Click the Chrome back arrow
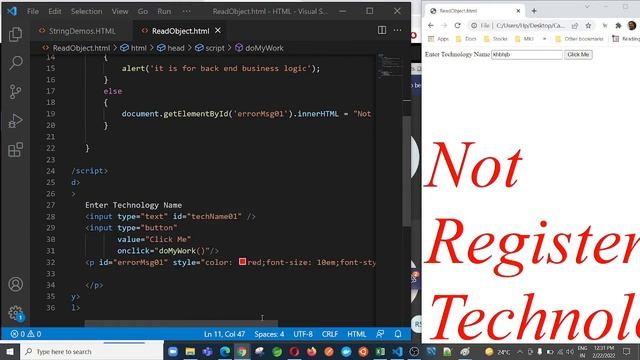The width and height of the screenshot is (640, 360). click(x=431, y=25)
